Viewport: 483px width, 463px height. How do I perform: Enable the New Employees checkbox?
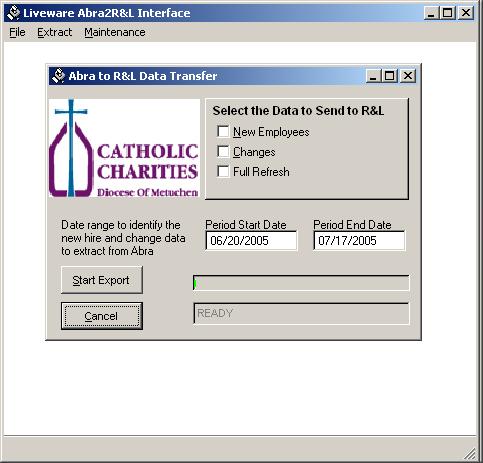coord(223,131)
